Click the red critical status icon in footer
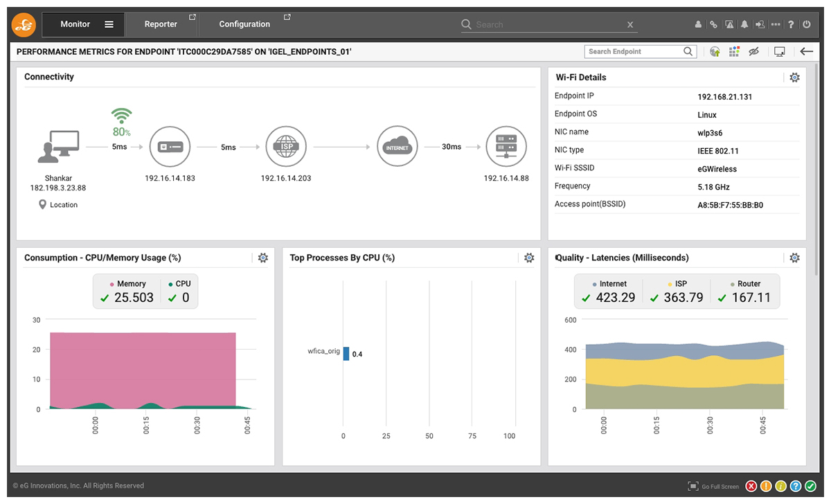The height and width of the screenshot is (504, 831). [x=751, y=486]
